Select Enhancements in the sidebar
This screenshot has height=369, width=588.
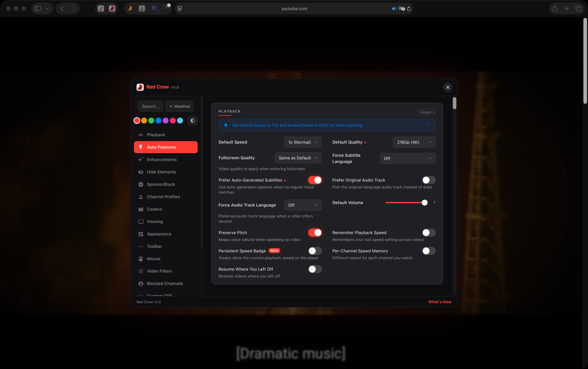point(166,160)
